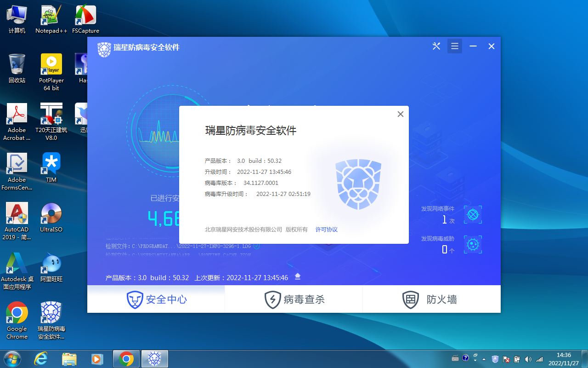Screen dimensions: 588x368
Task: Click the lion shield logo in title bar
Action: [x=105, y=49]
